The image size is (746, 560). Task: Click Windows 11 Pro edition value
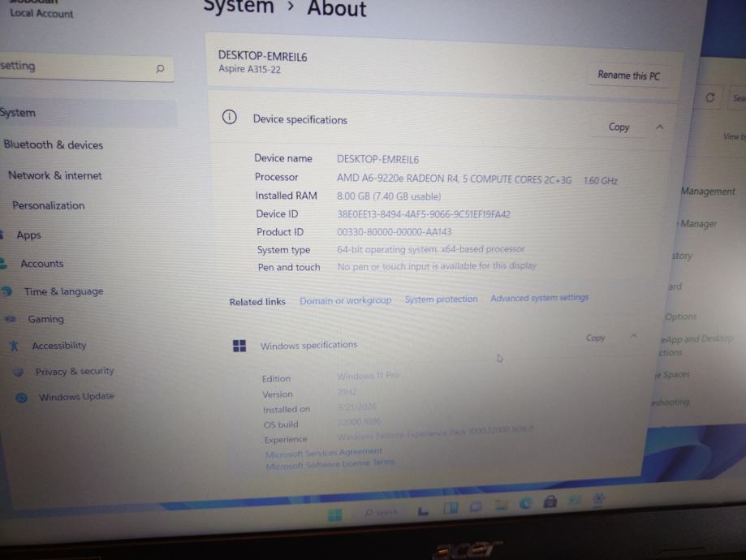pos(368,376)
